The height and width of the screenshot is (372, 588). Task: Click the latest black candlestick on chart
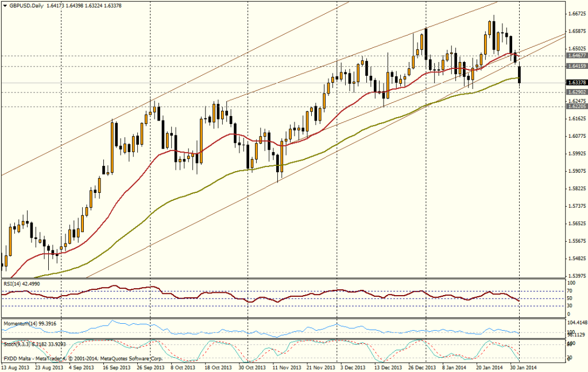click(520, 75)
